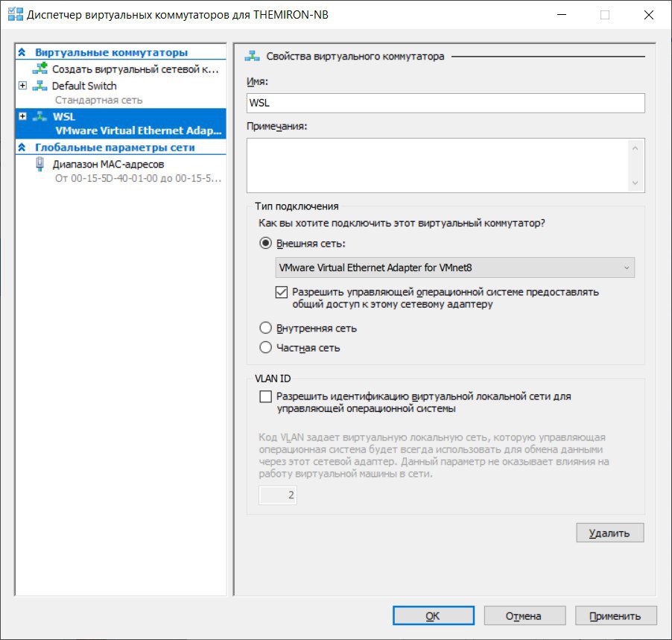Click the Виртуальные коммутаторы header text

(x=112, y=52)
